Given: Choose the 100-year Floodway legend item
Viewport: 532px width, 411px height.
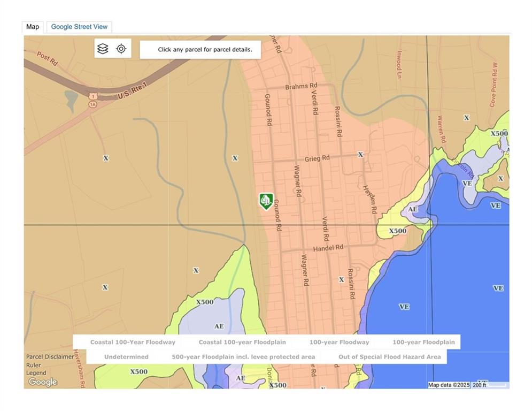Looking at the screenshot, I should (x=339, y=342).
